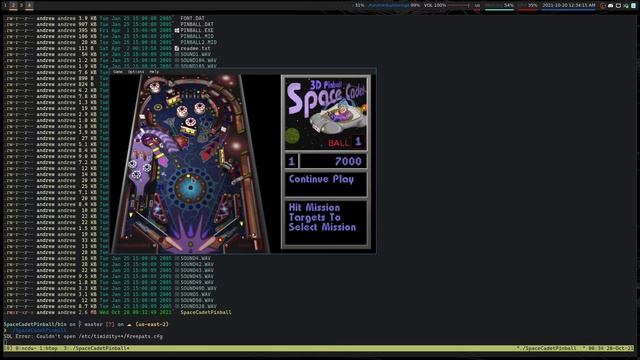Switch to workspace 4 in the top bar
Image resolution: width=640 pixels, height=360 pixels.
(x=29, y=5)
